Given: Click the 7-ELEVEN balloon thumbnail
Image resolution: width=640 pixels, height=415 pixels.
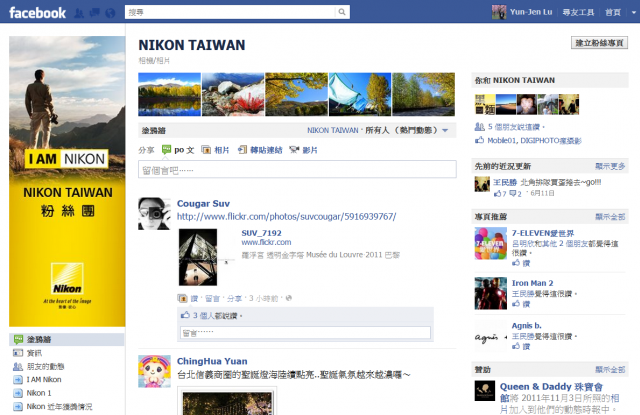Looking at the screenshot, I should [491, 244].
